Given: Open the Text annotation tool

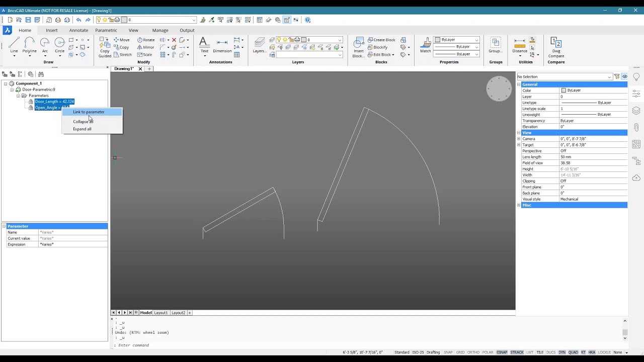Looking at the screenshot, I should (x=204, y=45).
